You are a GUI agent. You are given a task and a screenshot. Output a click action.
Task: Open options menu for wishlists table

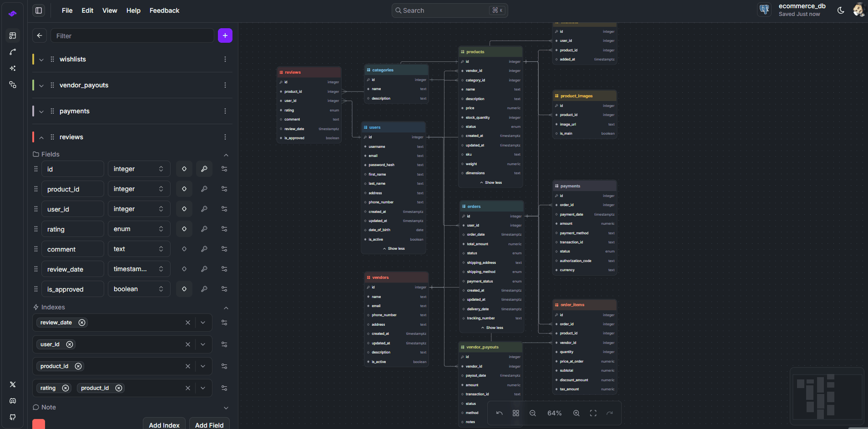pos(225,59)
